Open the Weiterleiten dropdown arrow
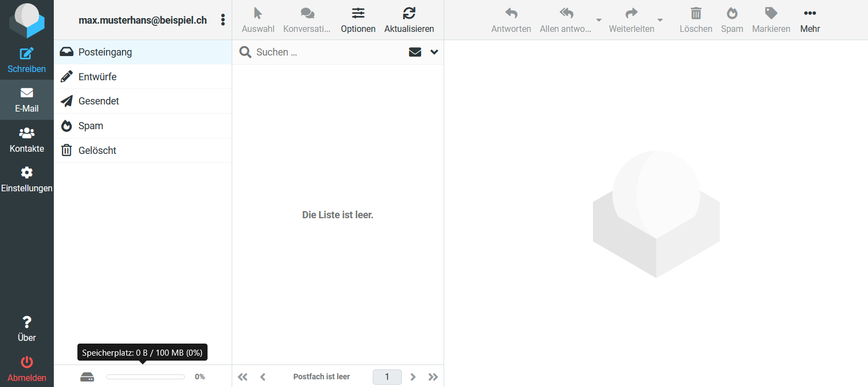This screenshot has height=387, width=868. click(x=660, y=20)
